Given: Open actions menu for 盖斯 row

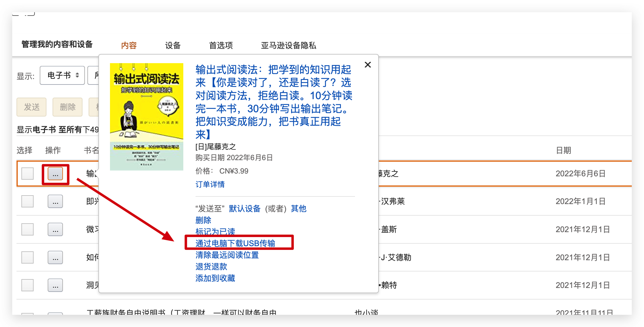Looking at the screenshot, I should coord(55,229).
